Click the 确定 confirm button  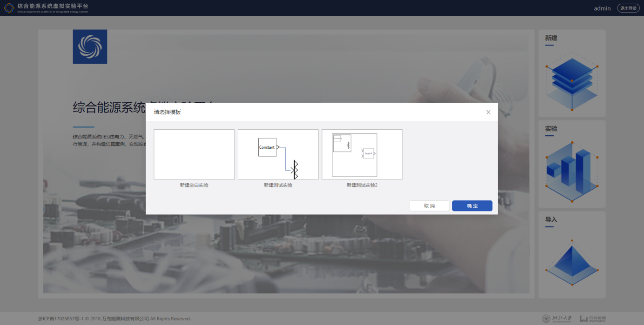472,206
